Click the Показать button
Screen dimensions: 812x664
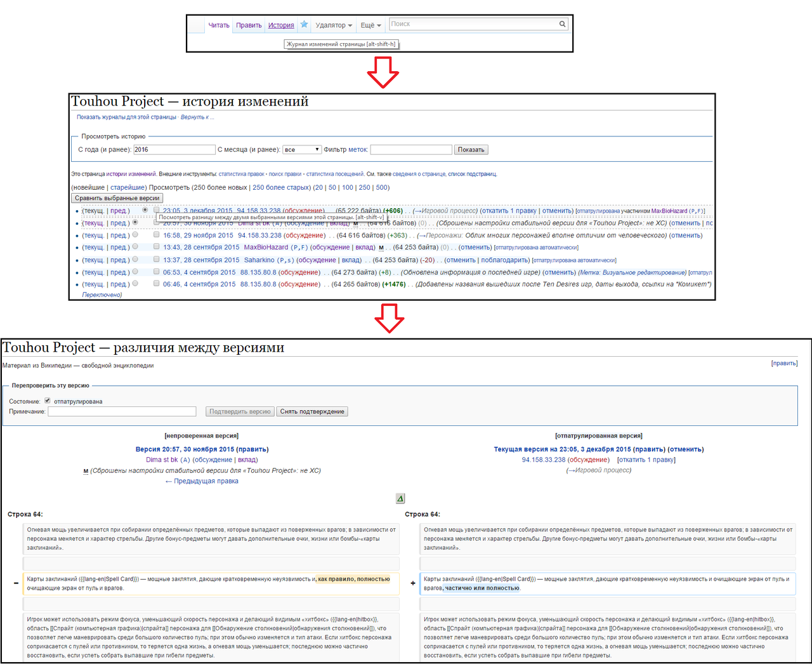click(471, 150)
